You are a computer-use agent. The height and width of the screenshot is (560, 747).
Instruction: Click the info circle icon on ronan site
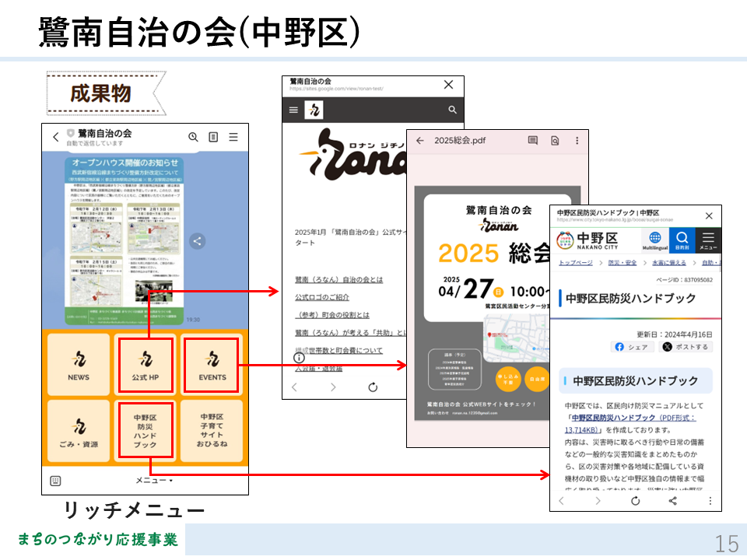click(299, 358)
